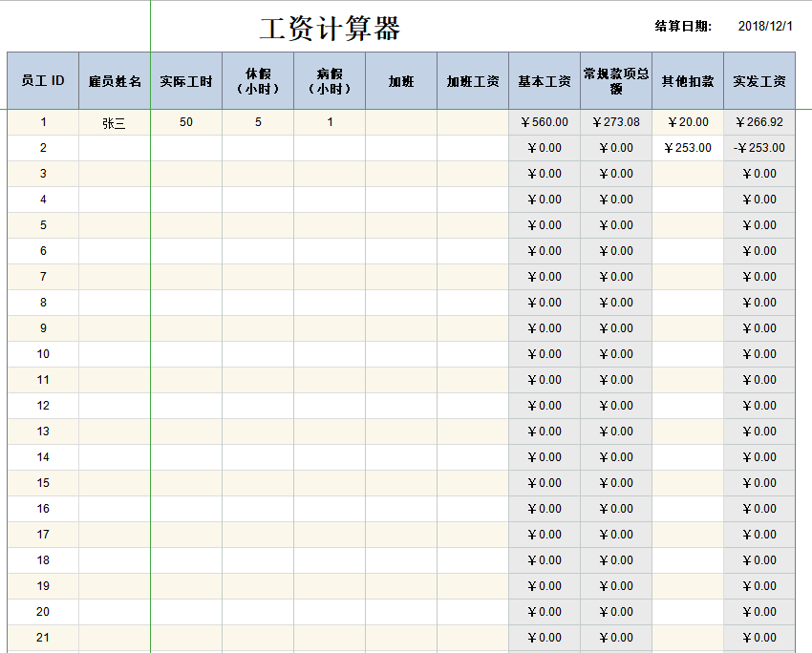Select the 病假（小时）header cell

[330, 81]
